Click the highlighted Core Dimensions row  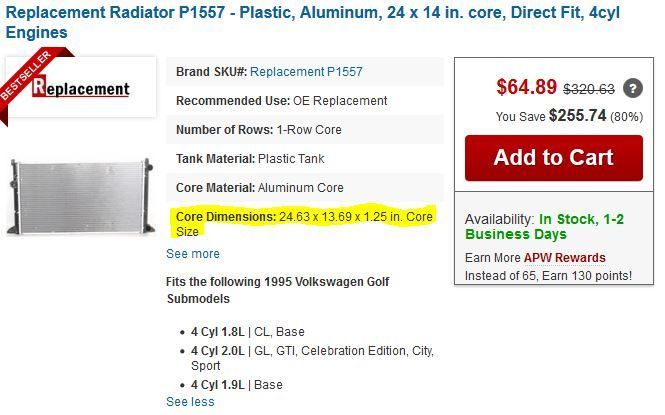click(303, 223)
